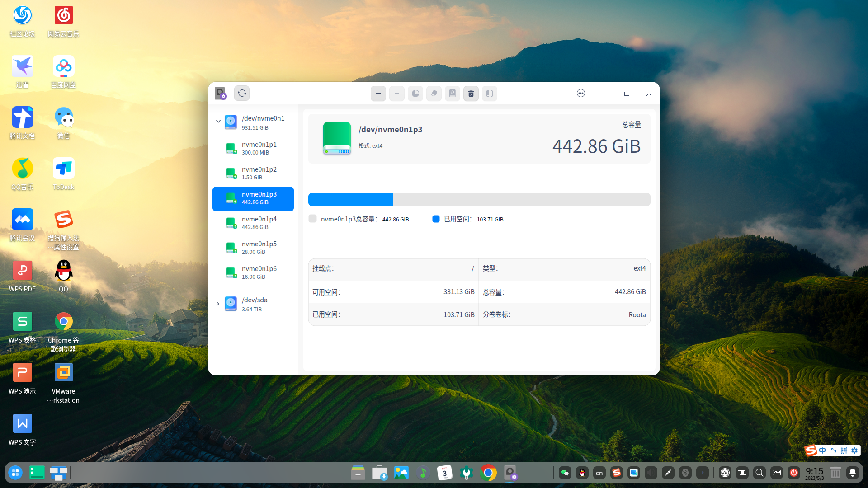This screenshot has height=488, width=868.
Task: Collapse the /dev/nvme0n1 disk tree
Action: 218,121
